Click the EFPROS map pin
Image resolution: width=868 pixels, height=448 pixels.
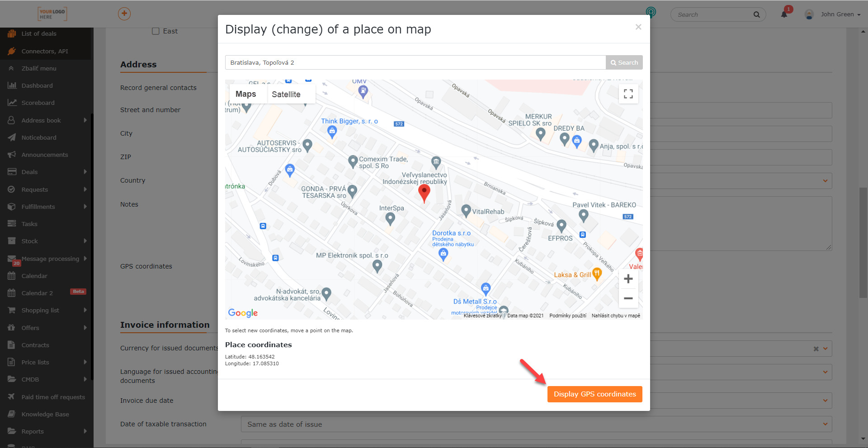561,226
